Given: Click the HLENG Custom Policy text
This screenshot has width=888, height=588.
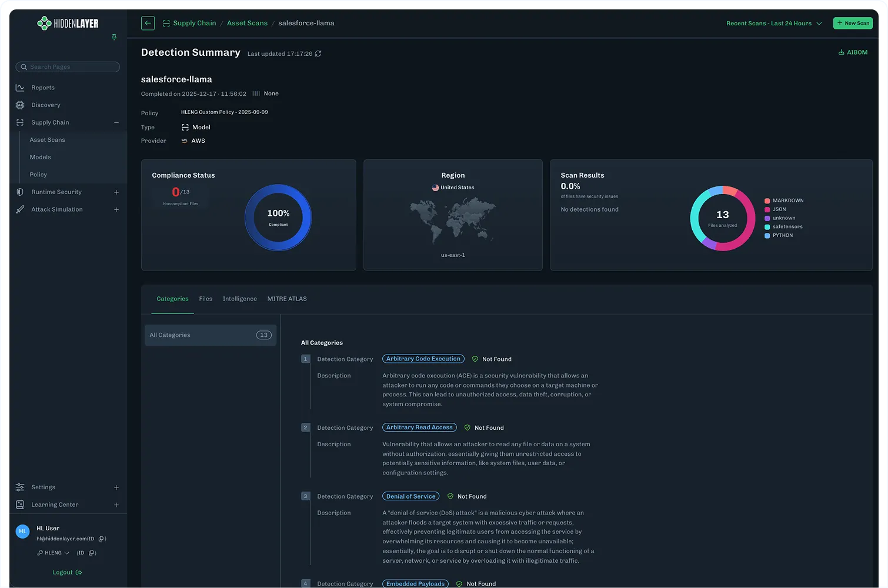Looking at the screenshot, I should 224,112.
